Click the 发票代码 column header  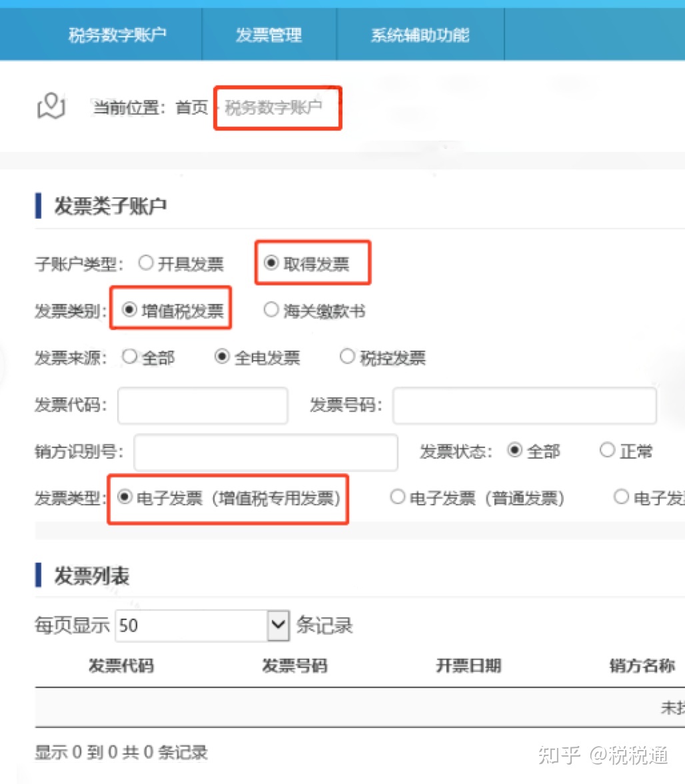point(121,666)
